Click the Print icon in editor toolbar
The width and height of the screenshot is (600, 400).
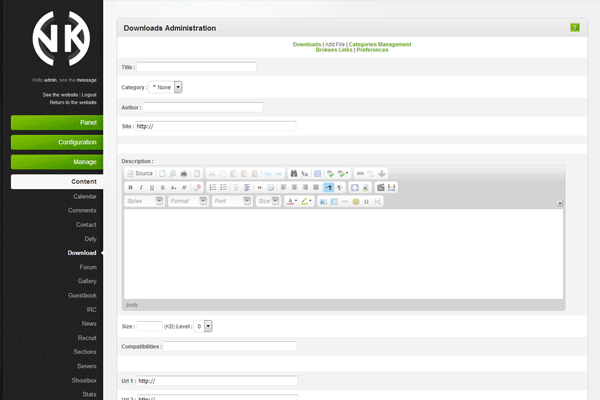184,173
